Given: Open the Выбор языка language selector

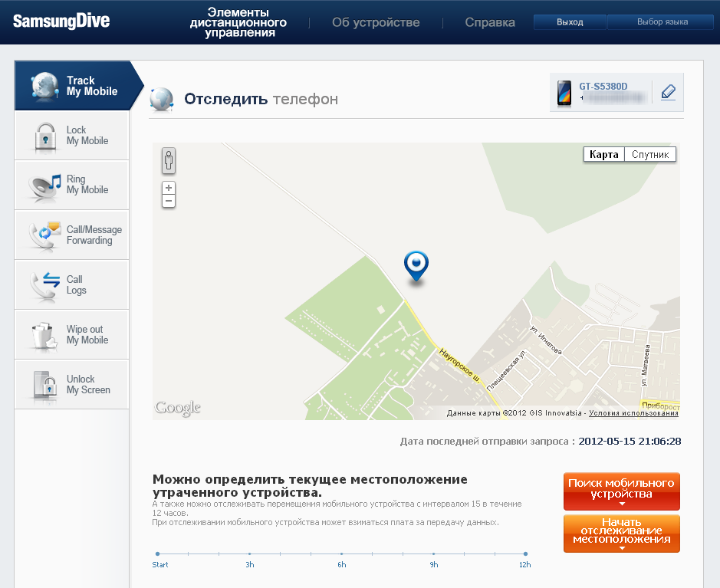Looking at the screenshot, I should [662, 22].
